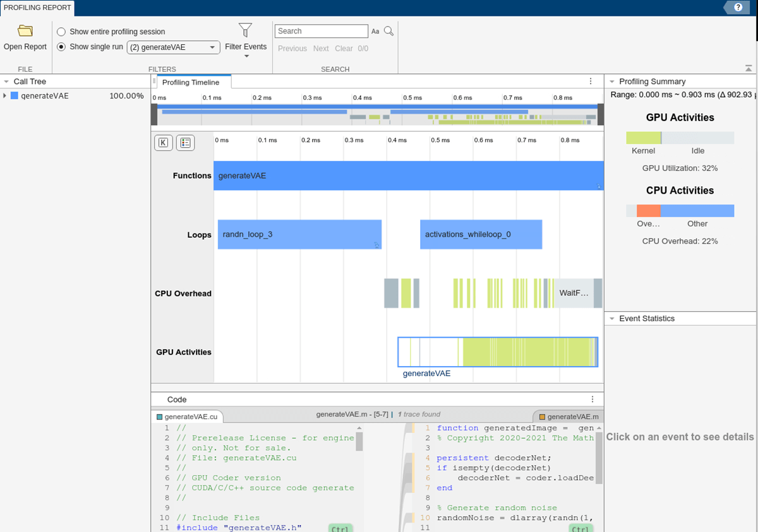Click inside the Search text field
The image size is (758, 532).
(321, 32)
